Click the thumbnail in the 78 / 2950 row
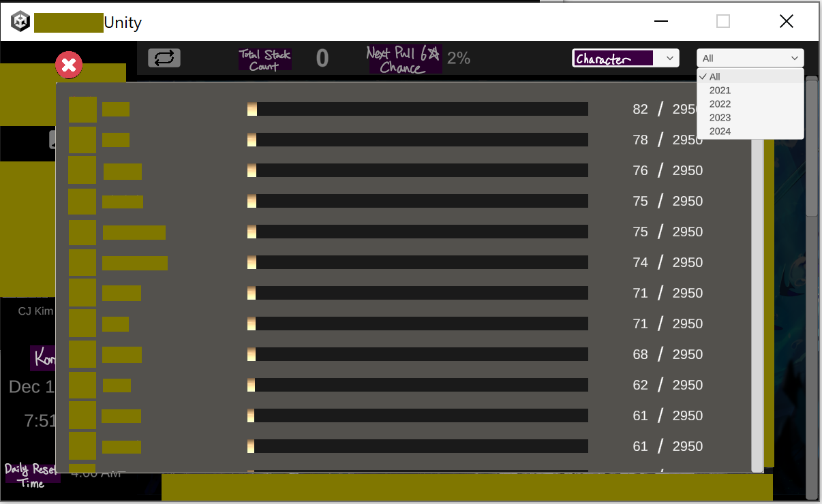Screen dimensions: 822x504 [x=82, y=140]
